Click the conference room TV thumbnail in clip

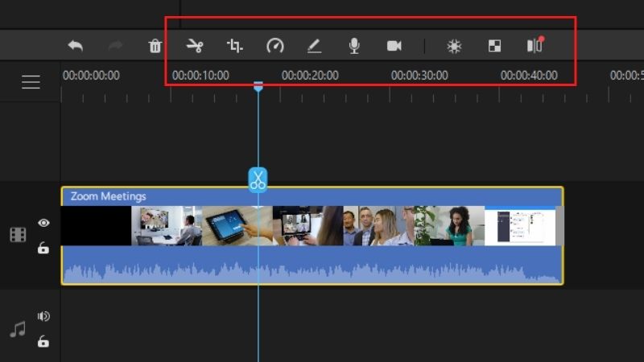tap(167, 226)
